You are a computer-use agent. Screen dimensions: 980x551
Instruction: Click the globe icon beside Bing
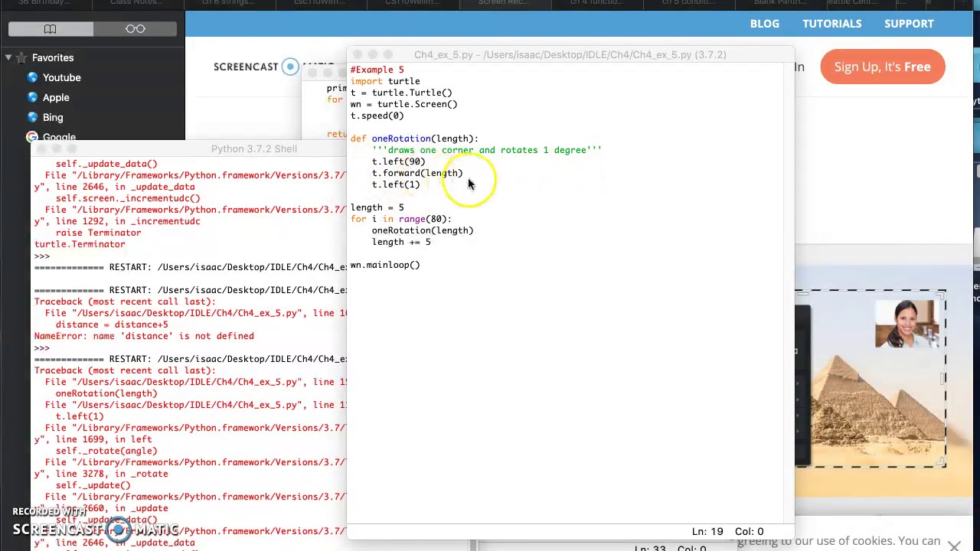click(32, 117)
